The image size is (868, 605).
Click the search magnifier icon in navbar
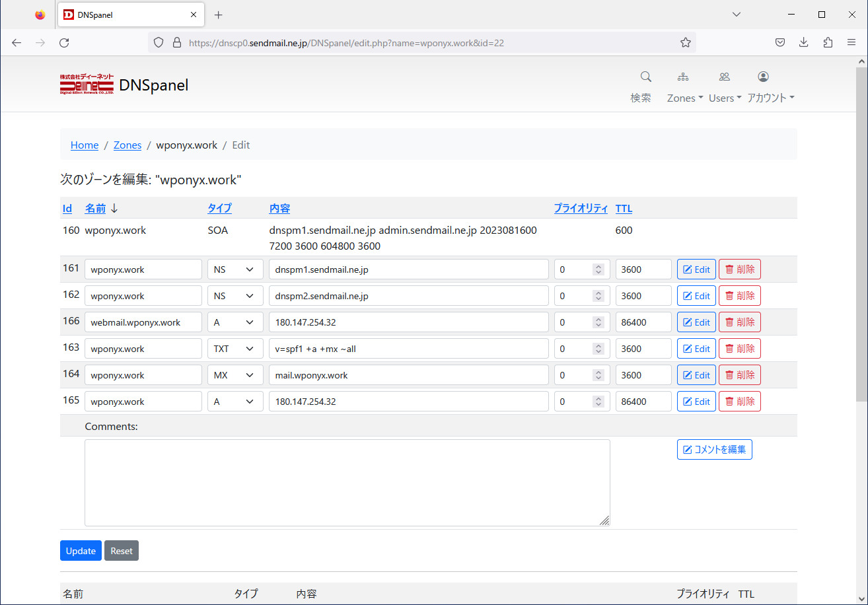click(x=645, y=77)
